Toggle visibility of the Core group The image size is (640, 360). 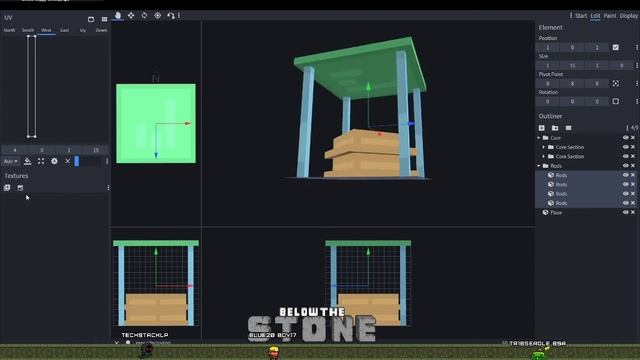point(625,138)
